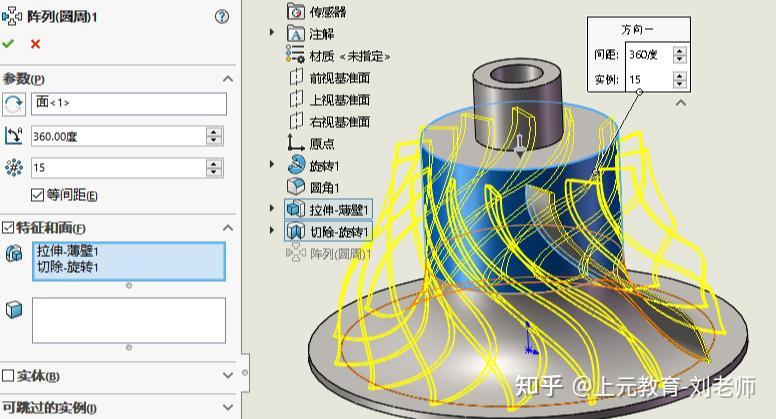
Task: Toggle the 等间距 equal spacing checkbox
Action: point(37,195)
